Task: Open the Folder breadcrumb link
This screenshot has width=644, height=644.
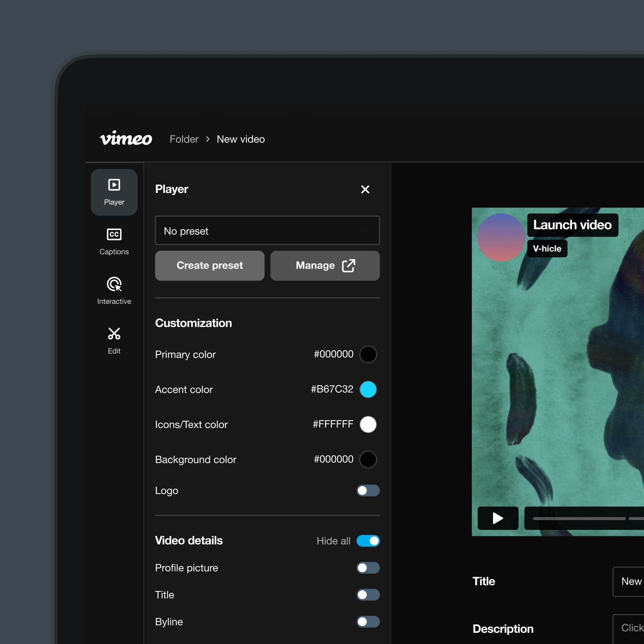Action: pos(184,139)
